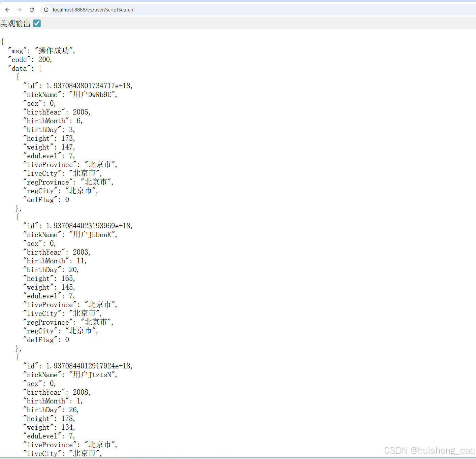
Task: Click weight 145 line
Action: (x=49, y=287)
